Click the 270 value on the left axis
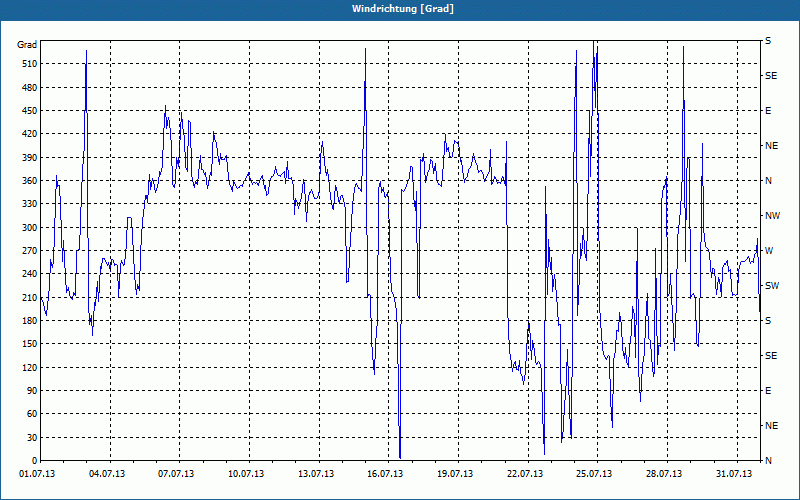The width and height of the screenshot is (800, 500). coord(30,251)
